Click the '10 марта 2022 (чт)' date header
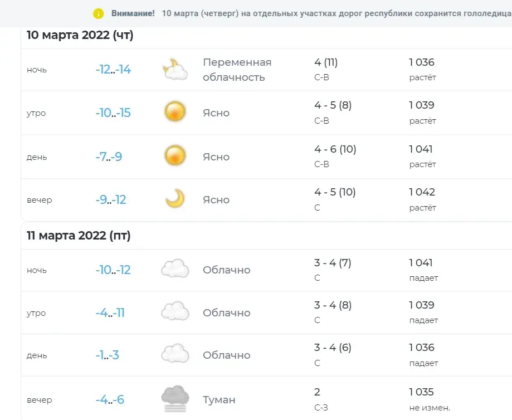The height and width of the screenshot is (420, 512). [80, 35]
